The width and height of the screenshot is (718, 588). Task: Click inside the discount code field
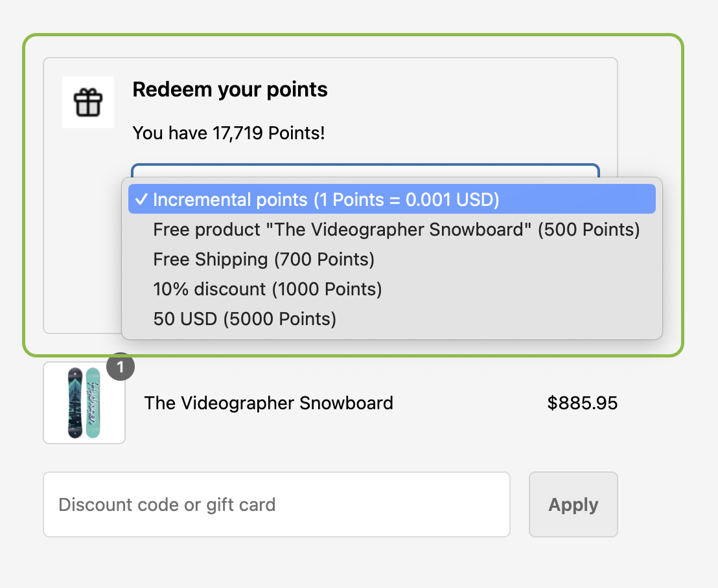click(277, 504)
